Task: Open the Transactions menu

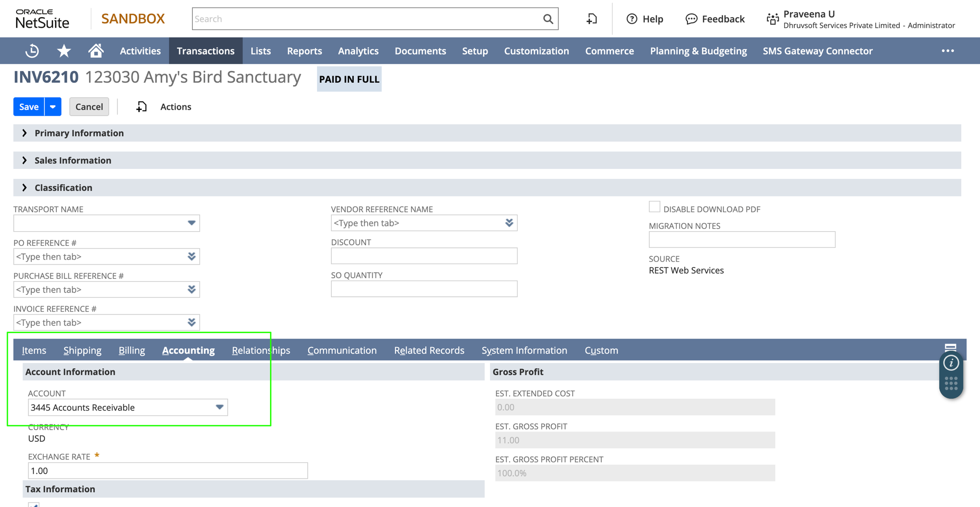Action: (206, 51)
